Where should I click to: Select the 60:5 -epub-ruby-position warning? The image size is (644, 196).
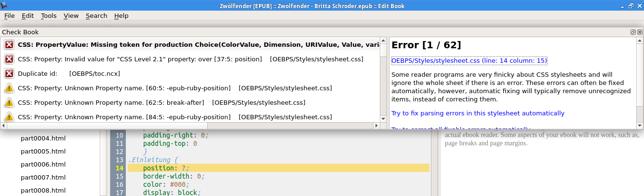click(190, 88)
